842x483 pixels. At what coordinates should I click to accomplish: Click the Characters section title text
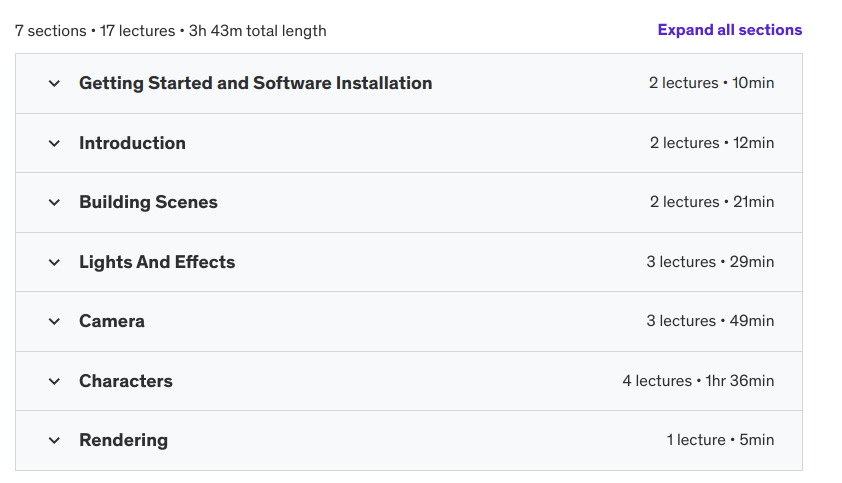coord(126,381)
